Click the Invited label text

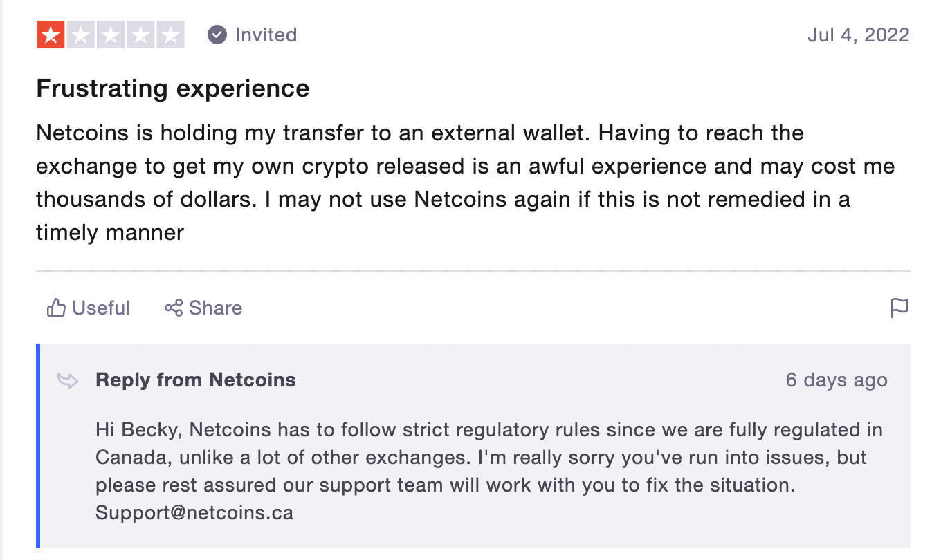coord(266,35)
